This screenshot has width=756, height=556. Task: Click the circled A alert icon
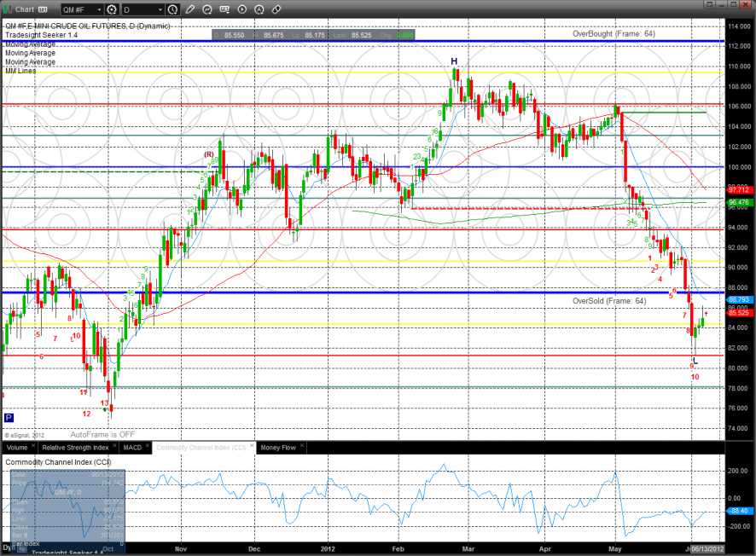coord(259,10)
